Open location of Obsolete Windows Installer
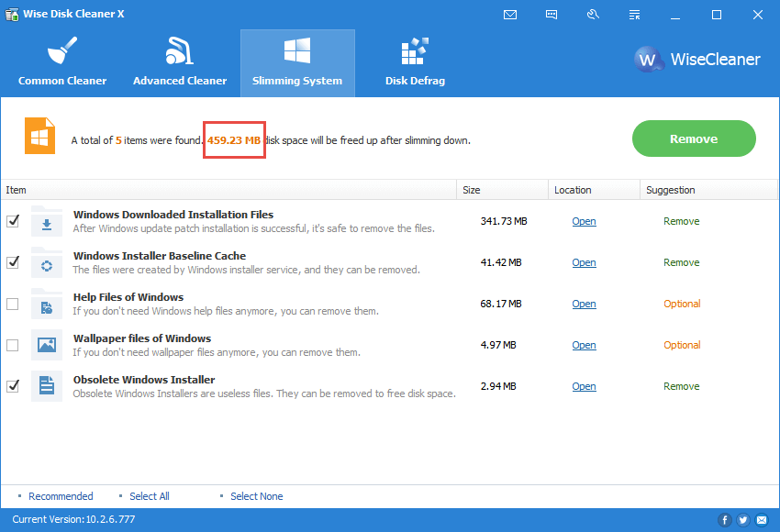780x532 pixels. pos(584,386)
